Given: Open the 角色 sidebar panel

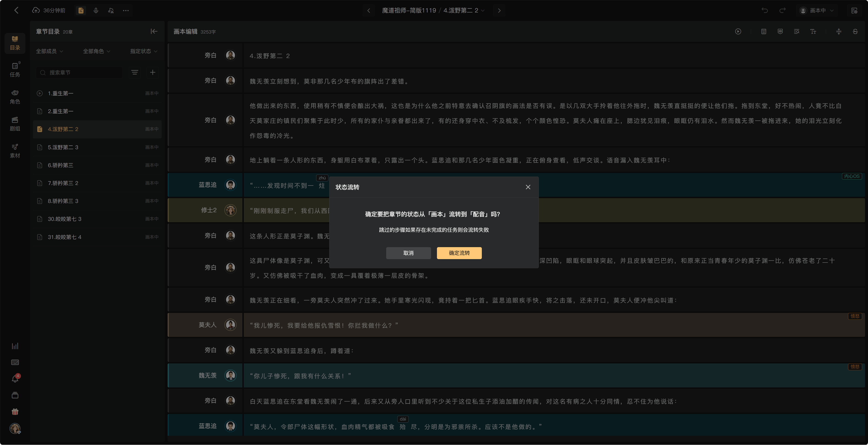Looking at the screenshot, I should pos(15,97).
